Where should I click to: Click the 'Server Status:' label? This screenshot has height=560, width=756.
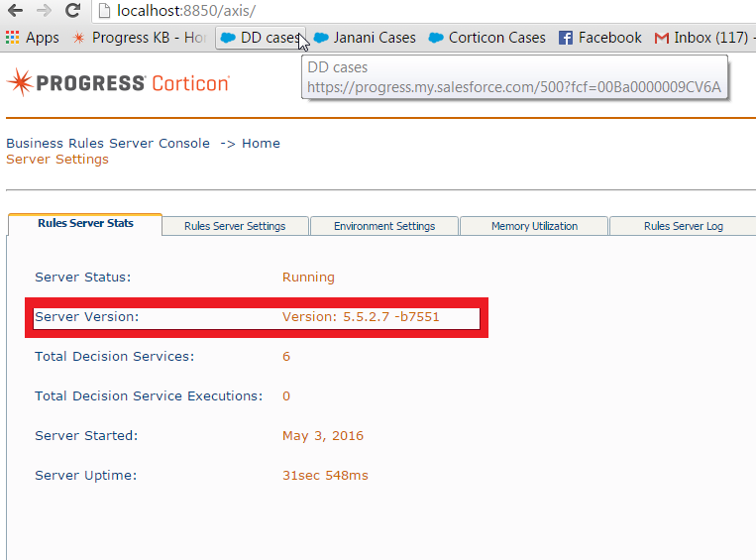[x=83, y=278]
